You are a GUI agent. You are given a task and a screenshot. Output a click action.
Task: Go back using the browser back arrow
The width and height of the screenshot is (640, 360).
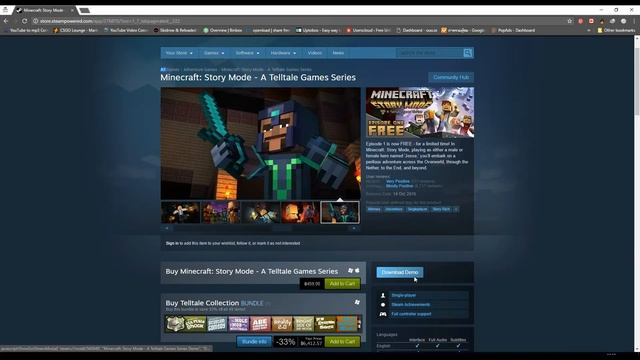click(x=6, y=21)
